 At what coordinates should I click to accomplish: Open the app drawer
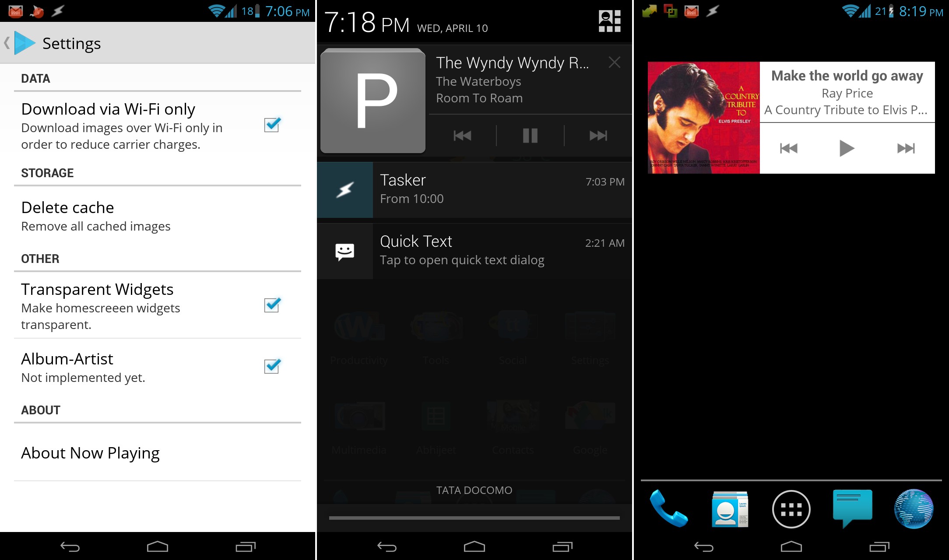coord(791,509)
